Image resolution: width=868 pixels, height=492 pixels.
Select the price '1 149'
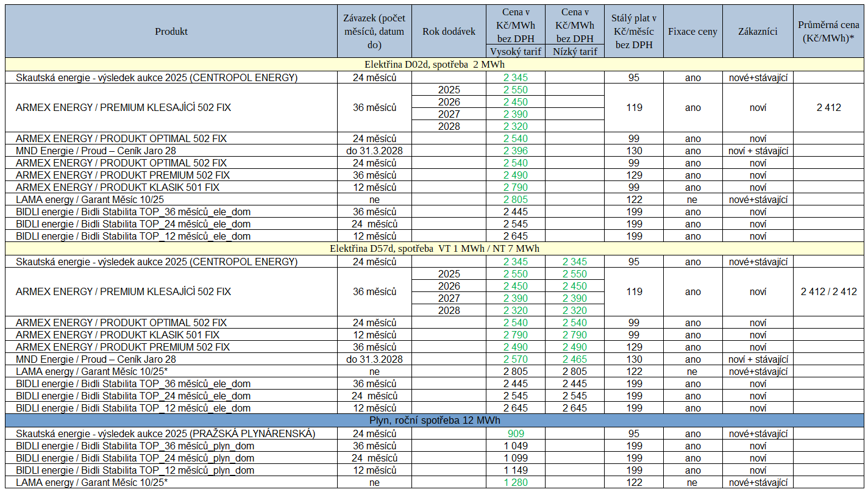[516, 470]
